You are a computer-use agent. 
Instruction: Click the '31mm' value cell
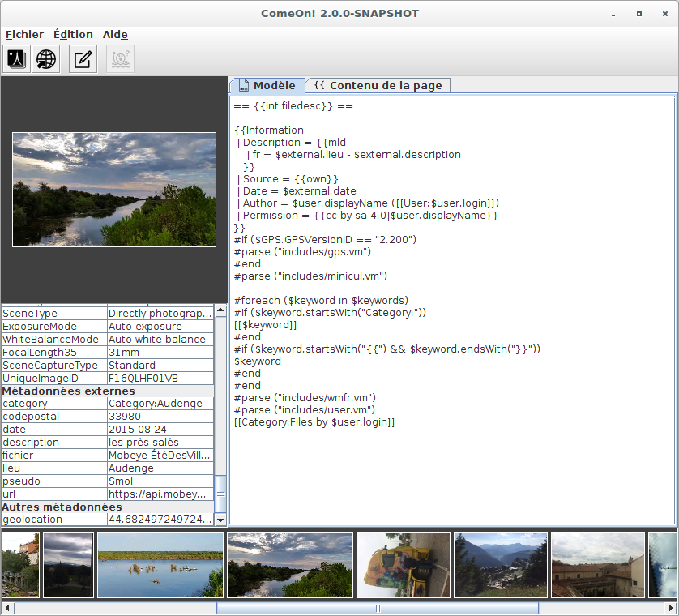click(x=160, y=353)
